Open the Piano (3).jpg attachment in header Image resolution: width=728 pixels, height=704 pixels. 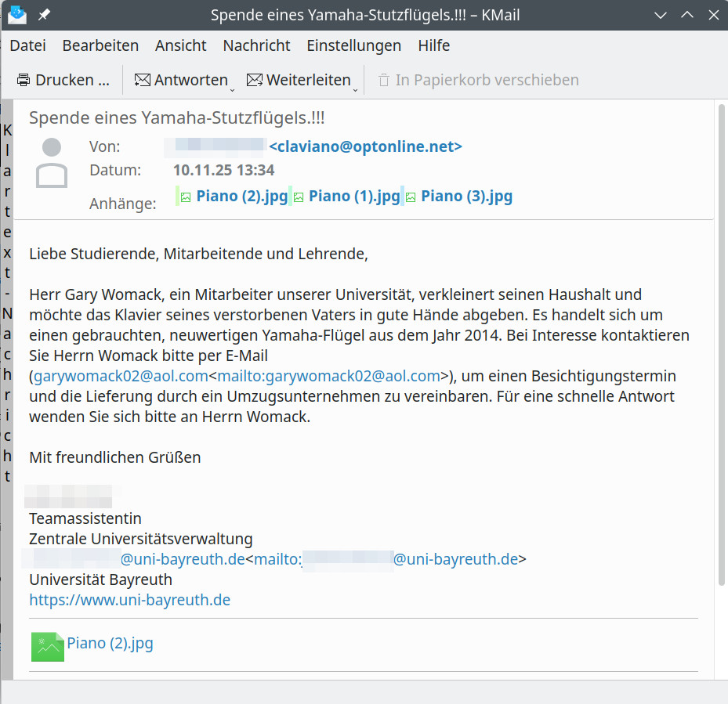[x=466, y=196]
